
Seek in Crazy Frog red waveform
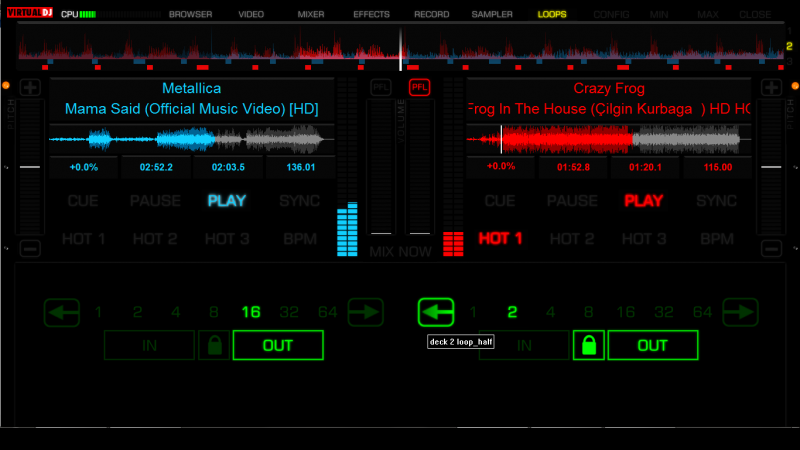pos(609,139)
